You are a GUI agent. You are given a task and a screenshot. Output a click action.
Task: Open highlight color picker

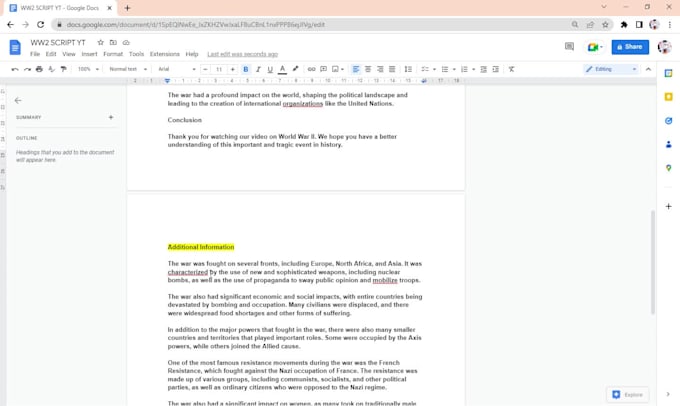(295, 69)
